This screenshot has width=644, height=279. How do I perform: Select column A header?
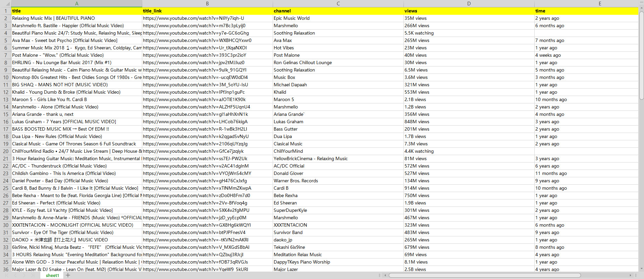point(76,3)
